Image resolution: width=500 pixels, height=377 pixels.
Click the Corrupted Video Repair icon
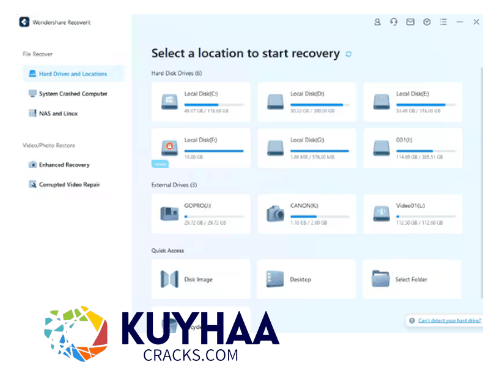32,184
